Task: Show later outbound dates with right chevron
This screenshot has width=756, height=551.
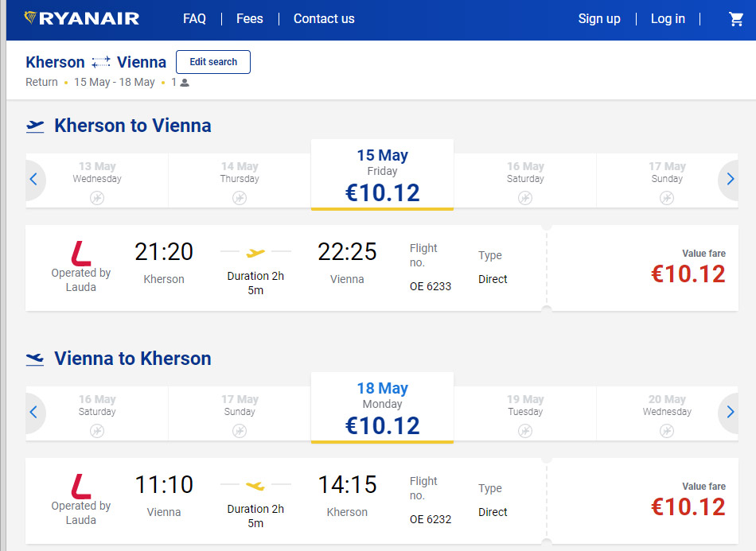Action: click(x=729, y=180)
